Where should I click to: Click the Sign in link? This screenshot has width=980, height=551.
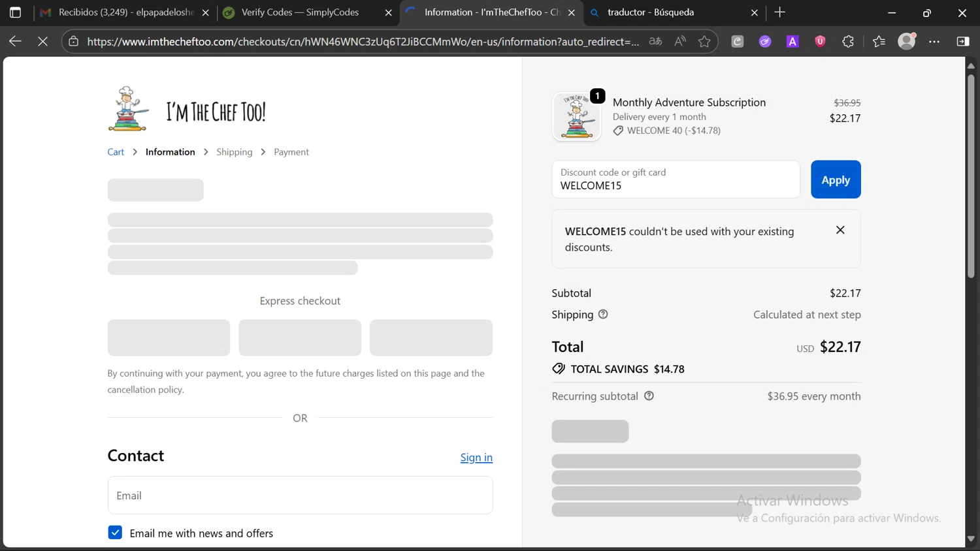(x=476, y=457)
